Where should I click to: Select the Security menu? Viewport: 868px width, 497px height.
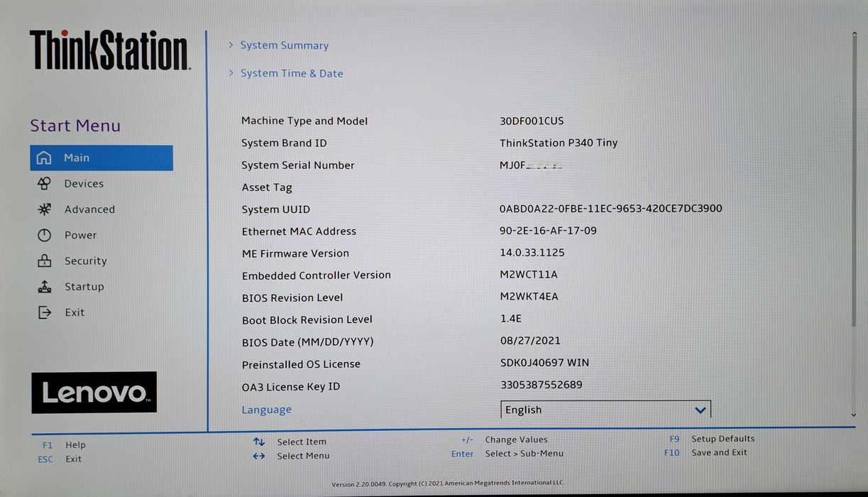pos(85,261)
